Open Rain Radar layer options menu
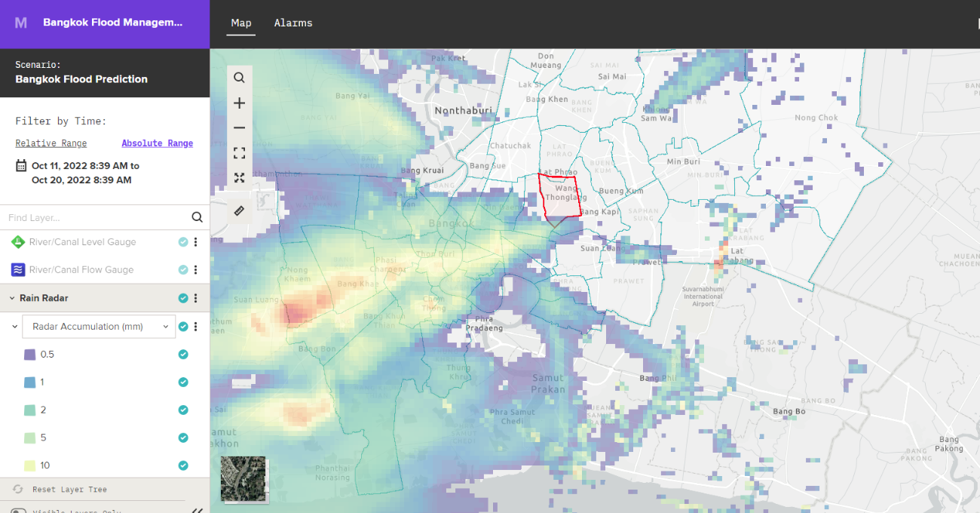 click(x=196, y=298)
